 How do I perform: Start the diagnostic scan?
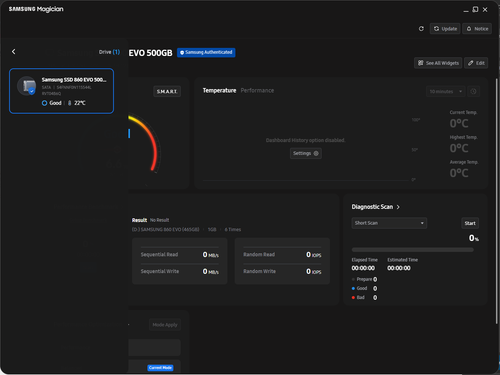(470, 223)
